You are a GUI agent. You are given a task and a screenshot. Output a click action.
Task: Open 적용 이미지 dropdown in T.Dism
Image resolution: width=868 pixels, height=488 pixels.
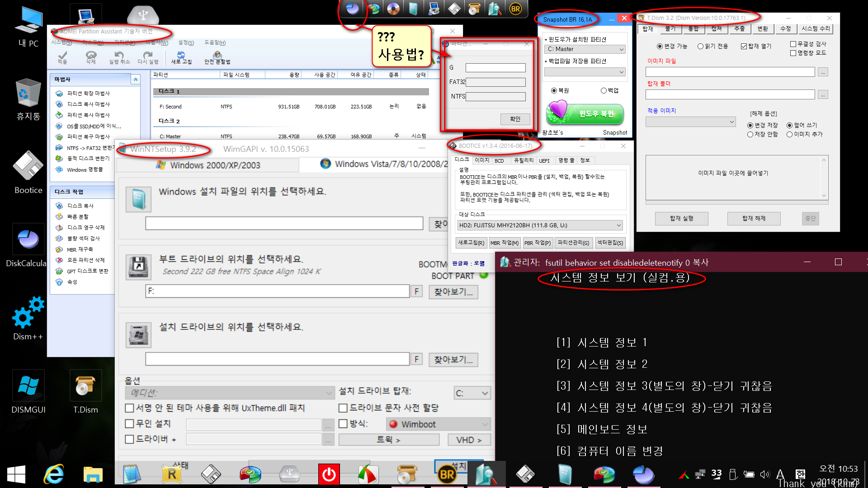(x=691, y=122)
